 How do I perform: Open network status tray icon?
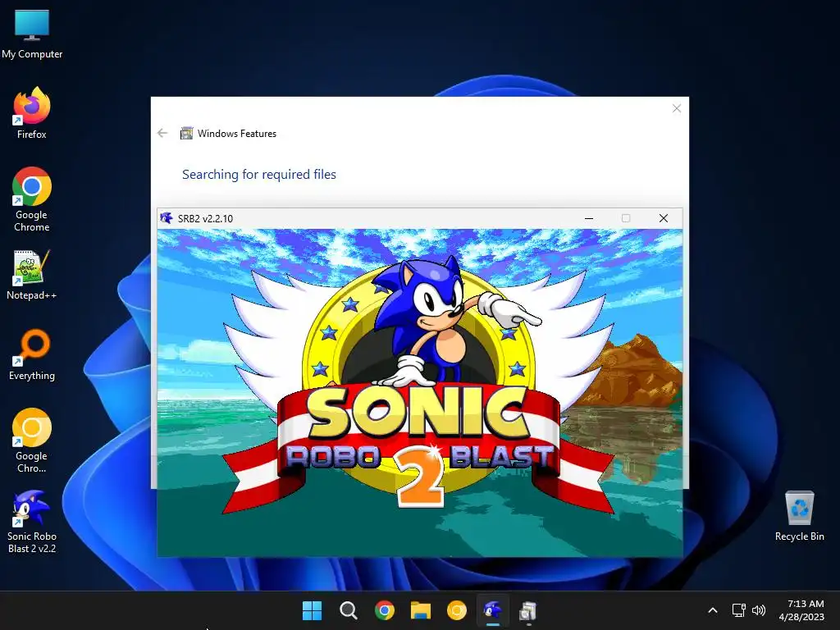pyautogui.click(x=739, y=610)
